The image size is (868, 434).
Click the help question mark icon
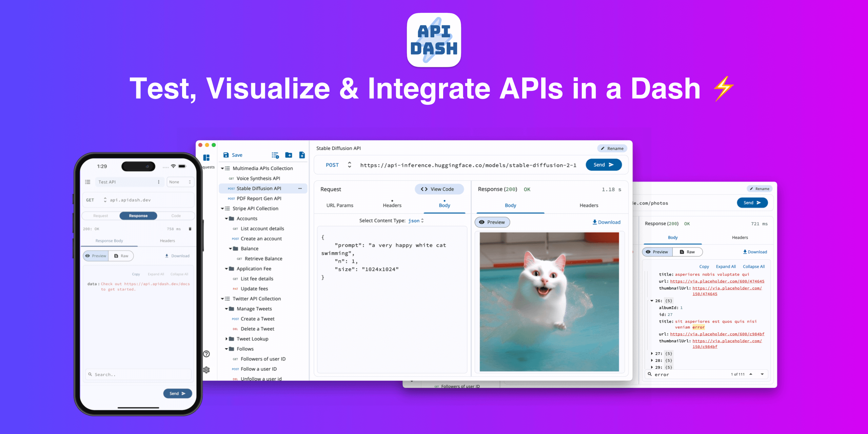(206, 354)
